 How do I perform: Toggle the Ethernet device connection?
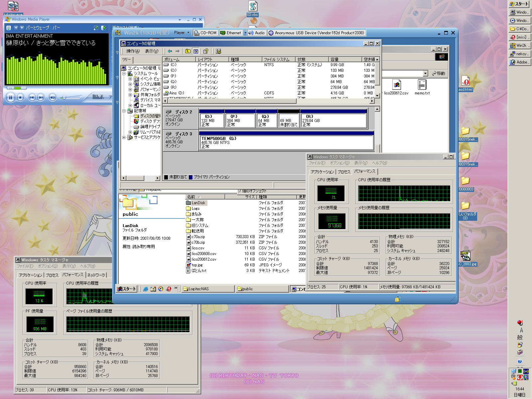231,33
